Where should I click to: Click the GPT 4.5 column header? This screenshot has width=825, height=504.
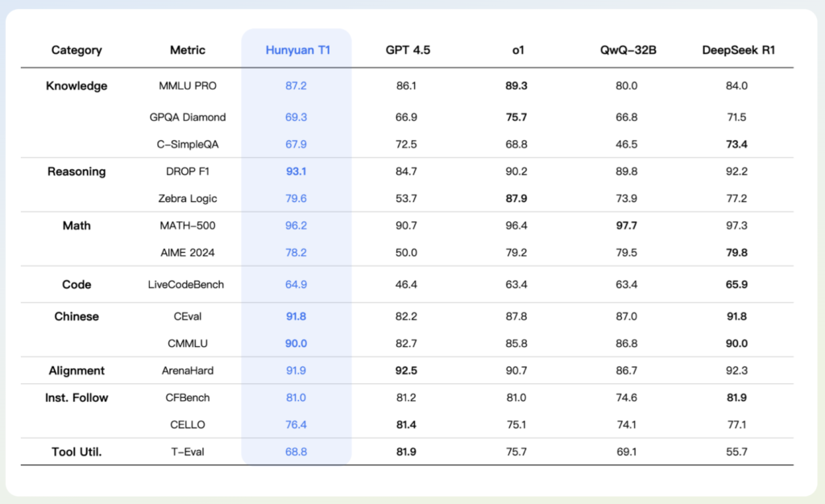point(406,50)
